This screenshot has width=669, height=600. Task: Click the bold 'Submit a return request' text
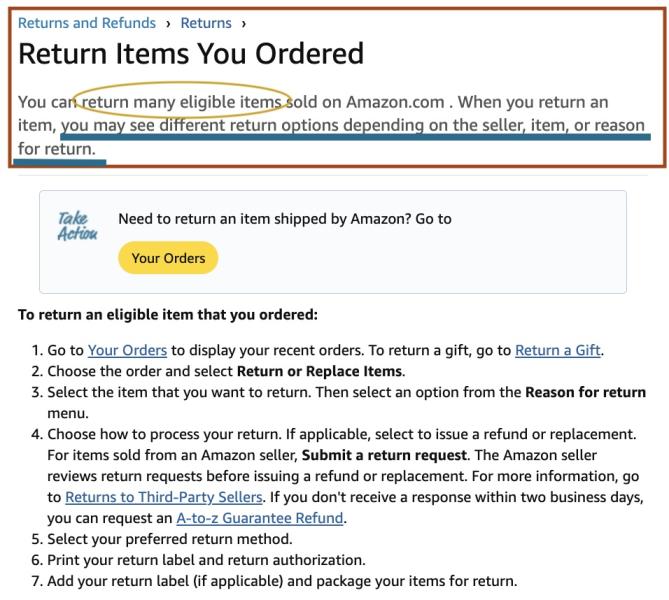(x=384, y=455)
